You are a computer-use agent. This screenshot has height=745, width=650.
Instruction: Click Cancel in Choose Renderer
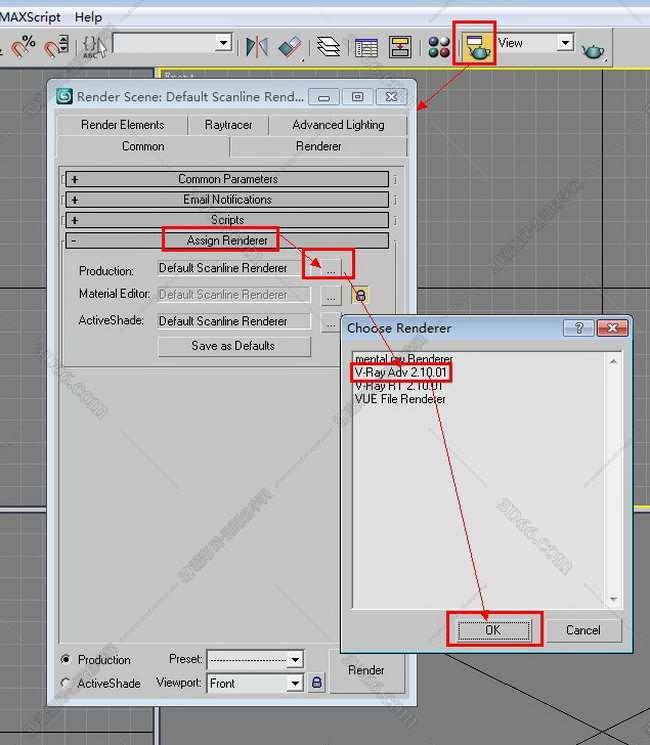(x=583, y=630)
